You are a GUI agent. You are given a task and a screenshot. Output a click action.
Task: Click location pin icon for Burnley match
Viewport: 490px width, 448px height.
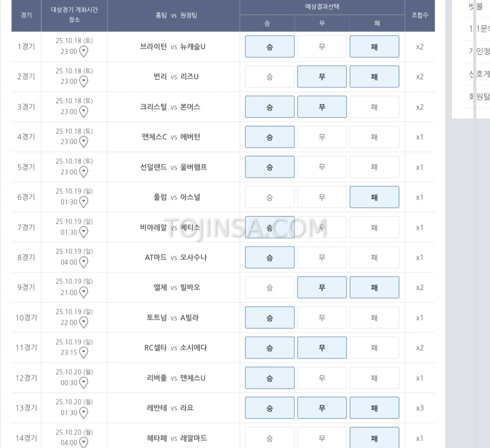pos(84,82)
